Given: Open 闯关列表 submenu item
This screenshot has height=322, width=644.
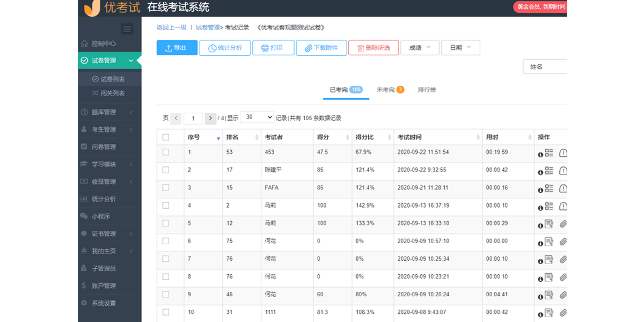Looking at the screenshot, I should pyautogui.click(x=109, y=93).
